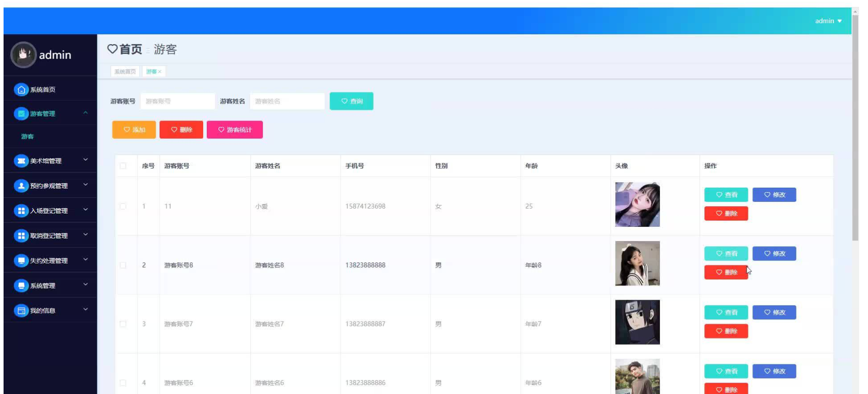
Task: Switch to the 系统首页 tab
Action: (x=125, y=72)
